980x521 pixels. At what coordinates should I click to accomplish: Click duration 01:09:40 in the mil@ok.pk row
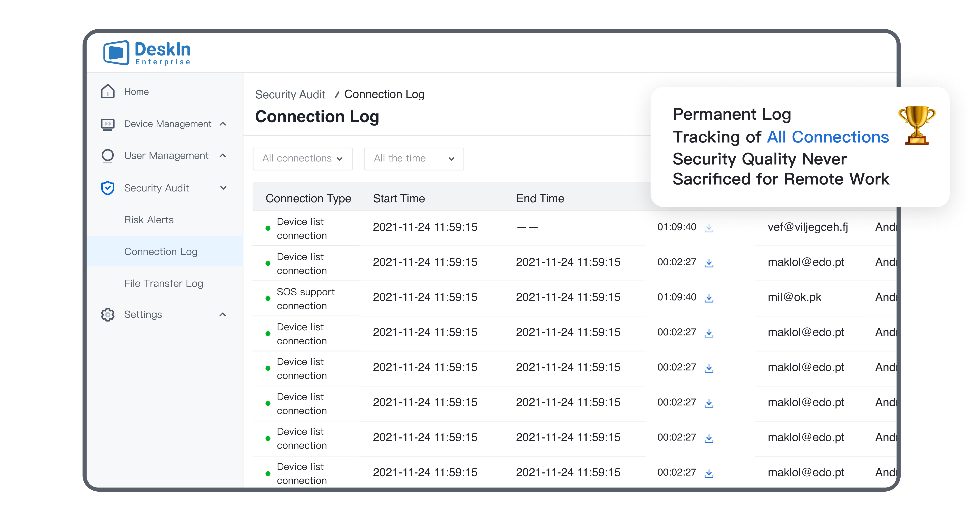(x=677, y=297)
